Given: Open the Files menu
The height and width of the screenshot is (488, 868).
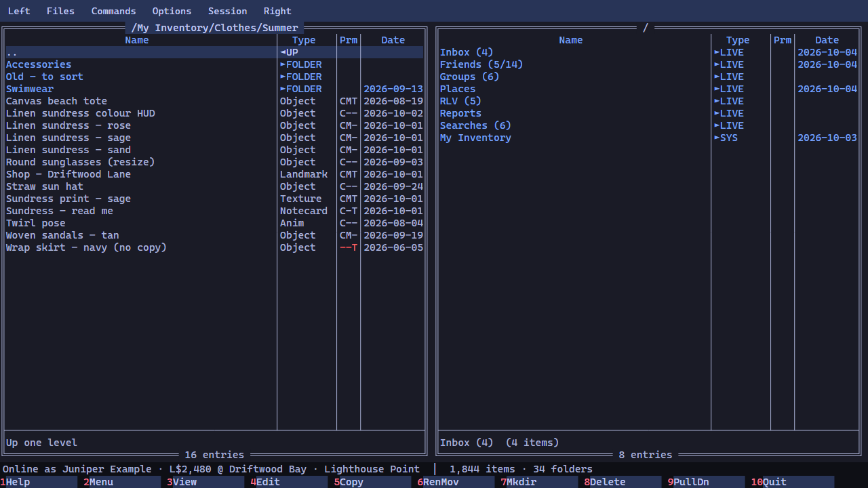Looking at the screenshot, I should tap(60, 11).
